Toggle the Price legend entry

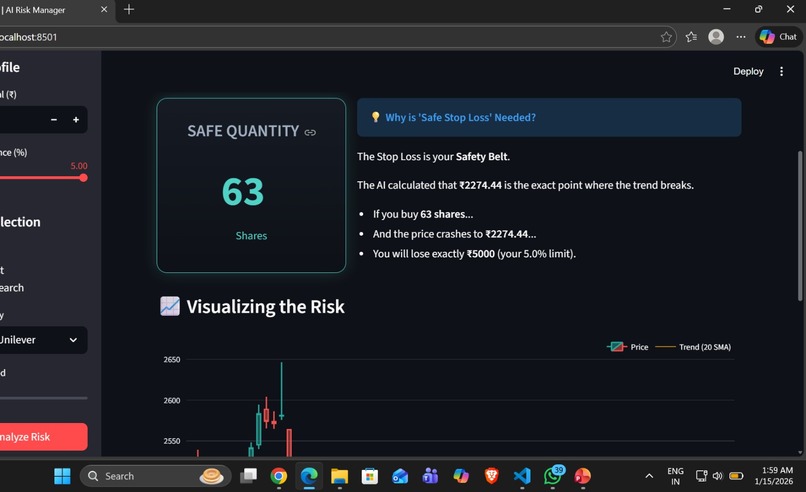(628, 347)
